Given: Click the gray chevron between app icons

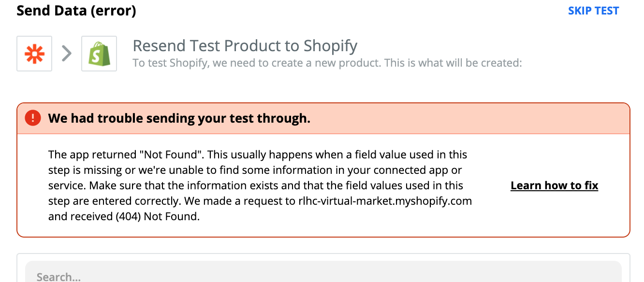Looking at the screenshot, I should pyautogui.click(x=67, y=54).
